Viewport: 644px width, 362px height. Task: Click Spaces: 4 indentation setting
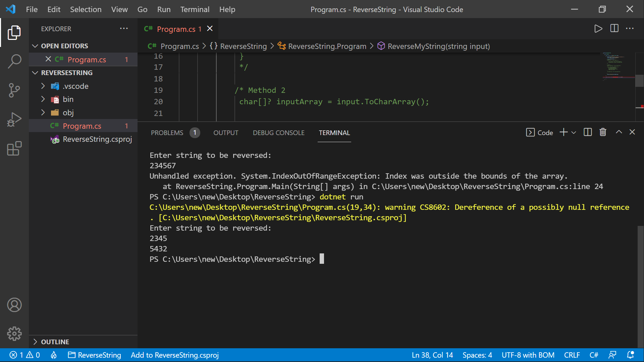click(x=477, y=355)
